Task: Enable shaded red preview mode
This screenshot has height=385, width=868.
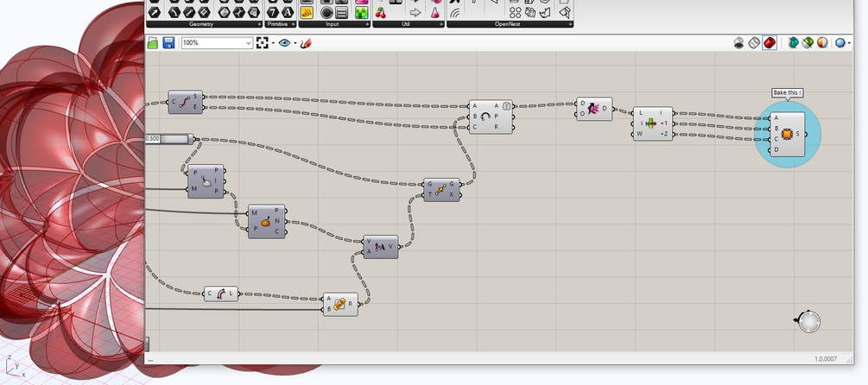Action: click(x=768, y=42)
